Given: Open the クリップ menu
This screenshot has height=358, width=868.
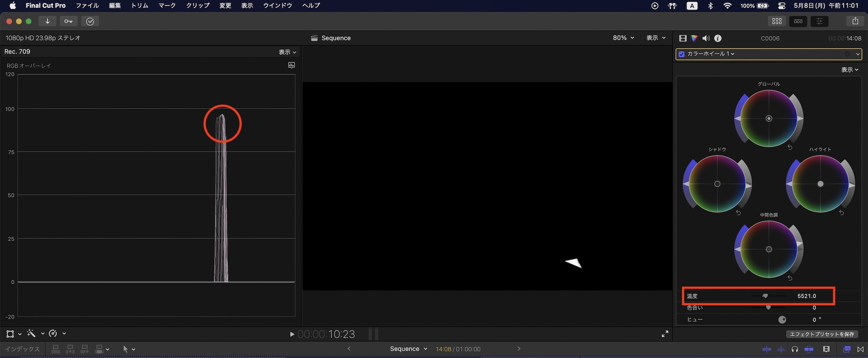Looking at the screenshot, I should tap(198, 6).
